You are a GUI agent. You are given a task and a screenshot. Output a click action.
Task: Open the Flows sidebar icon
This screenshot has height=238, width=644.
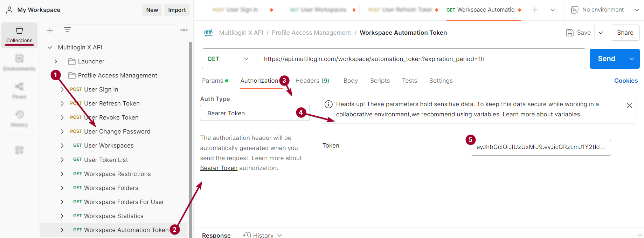click(19, 87)
